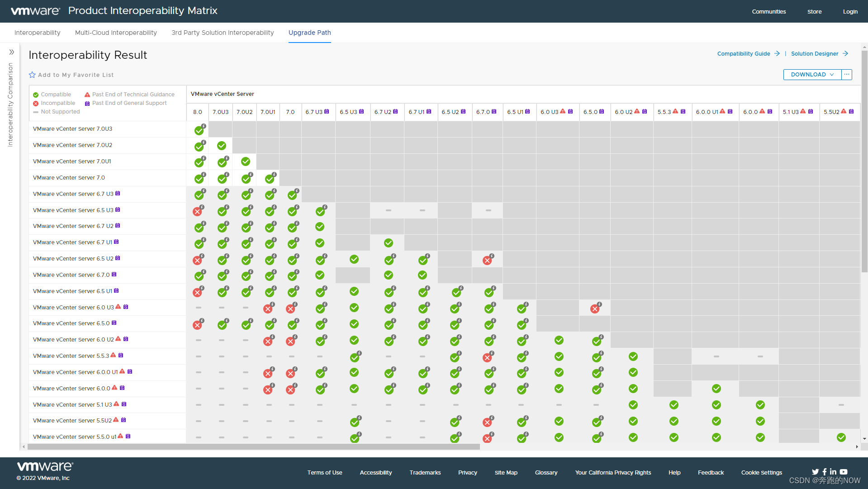Click VMware vCenter Server 6.7.0 row label
868x489 pixels.
(x=71, y=275)
